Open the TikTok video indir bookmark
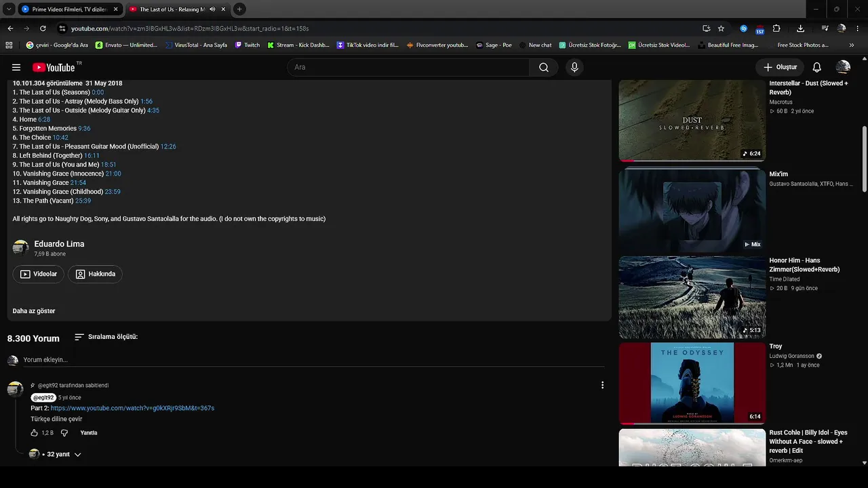Image resolution: width=868 pixels, height=488 pixels. (368, 45)
